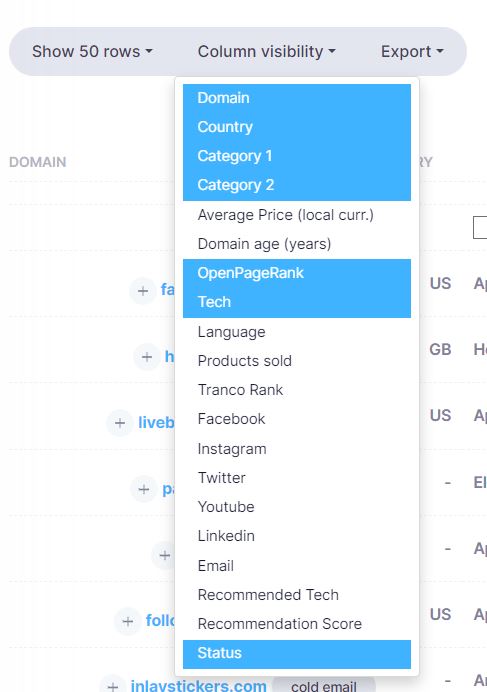Disable the Status column

297,654
